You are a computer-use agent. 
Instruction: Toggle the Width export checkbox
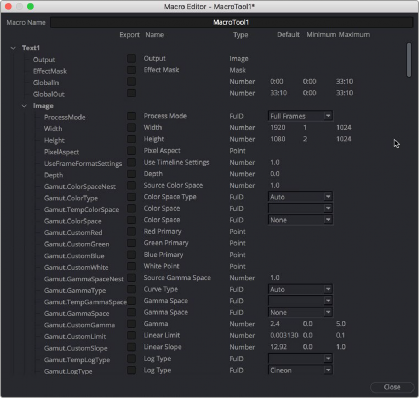point(131,128)
